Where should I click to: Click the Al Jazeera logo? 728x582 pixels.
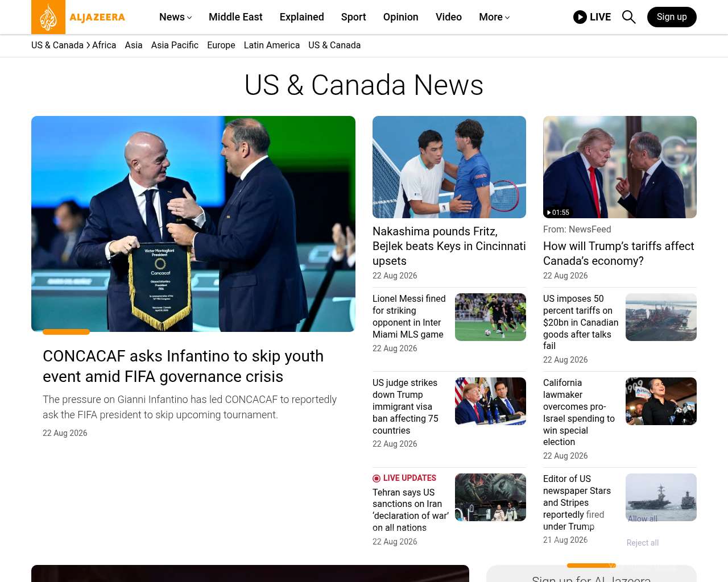click(78, 17)
